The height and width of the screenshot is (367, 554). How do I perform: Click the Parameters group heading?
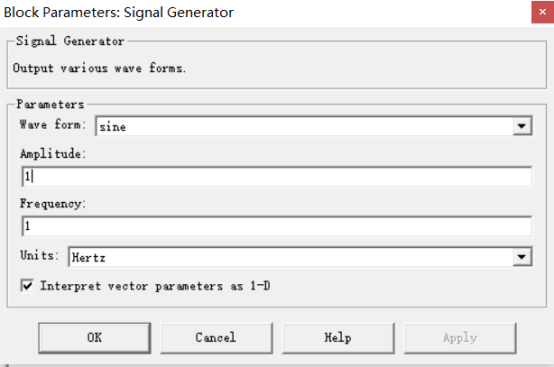(50, 104)
